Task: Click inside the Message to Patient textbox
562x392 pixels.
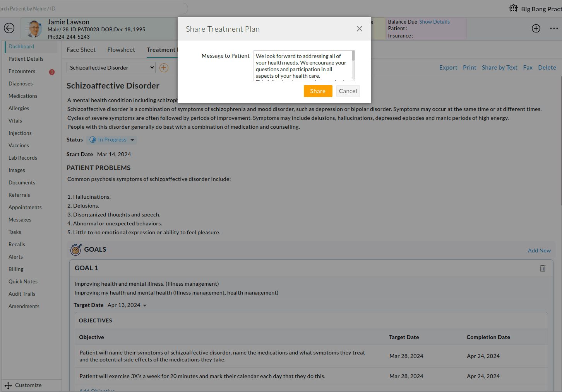Action: (302, 66)
